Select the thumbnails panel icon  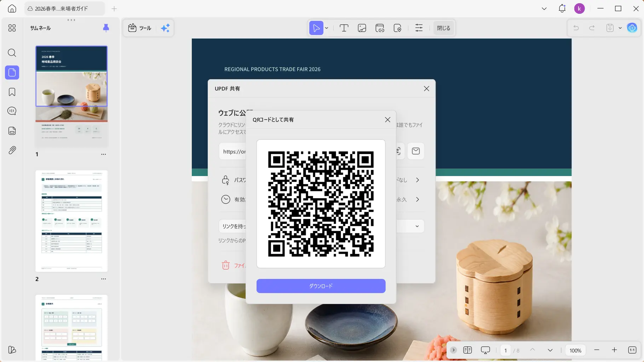[12, 72]
